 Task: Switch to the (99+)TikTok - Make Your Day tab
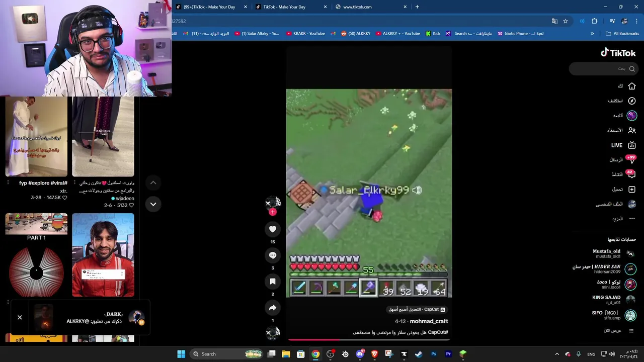pos(212,7)
